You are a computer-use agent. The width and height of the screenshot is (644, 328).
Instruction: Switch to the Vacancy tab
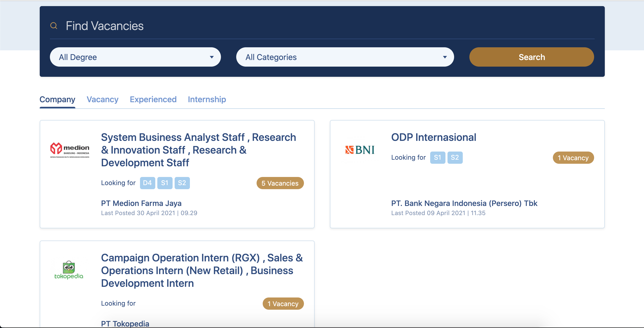(x=102, y=99)
